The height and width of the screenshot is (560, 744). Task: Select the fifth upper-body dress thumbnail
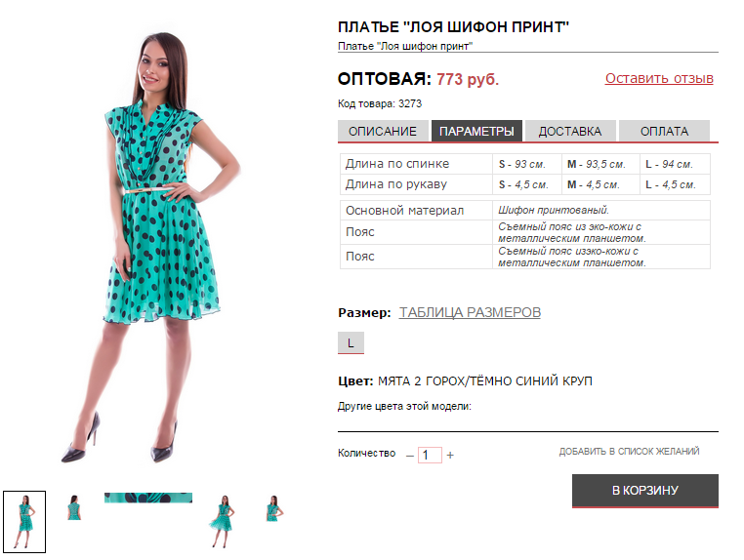(273, 509)
